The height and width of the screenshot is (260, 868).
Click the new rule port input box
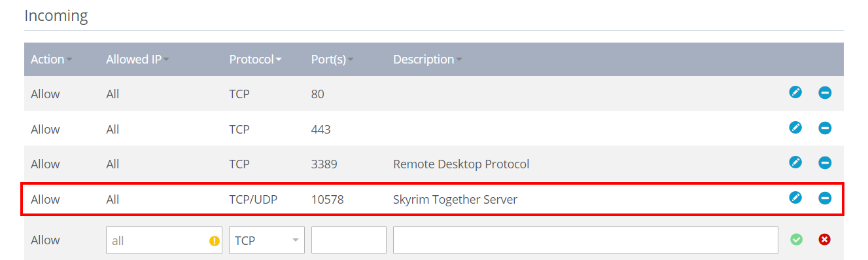click(x=349, y=240)
